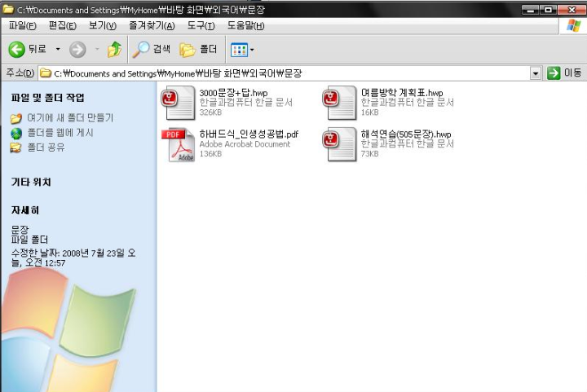This screenshot has height=392, width=587.
Task: Maximize the Explorer window
Action: [549, 10]
